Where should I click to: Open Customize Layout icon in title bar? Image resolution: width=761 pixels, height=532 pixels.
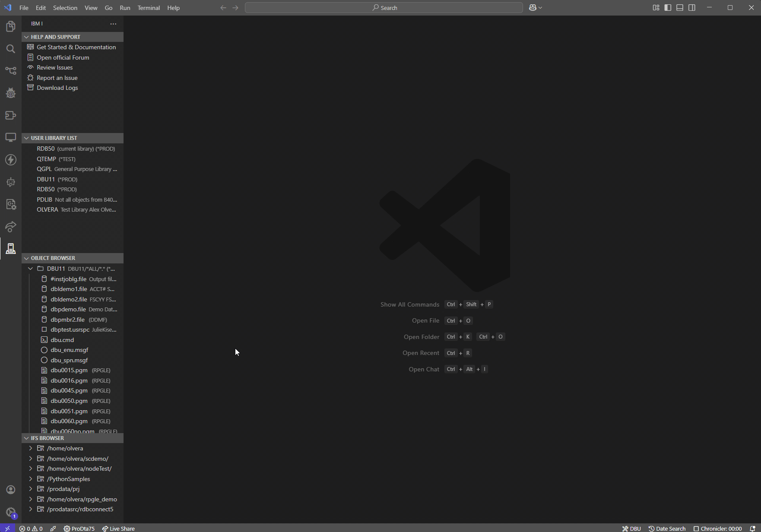point(656,8)
